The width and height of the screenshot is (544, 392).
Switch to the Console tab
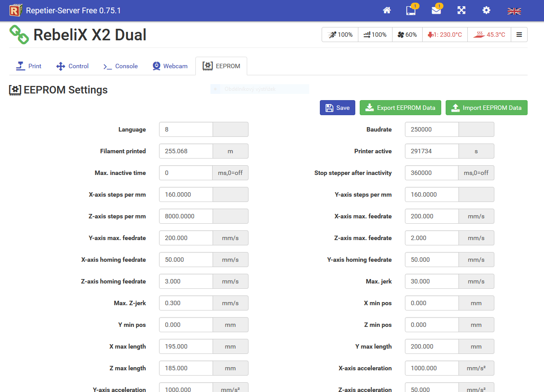(x=120, y=66)
